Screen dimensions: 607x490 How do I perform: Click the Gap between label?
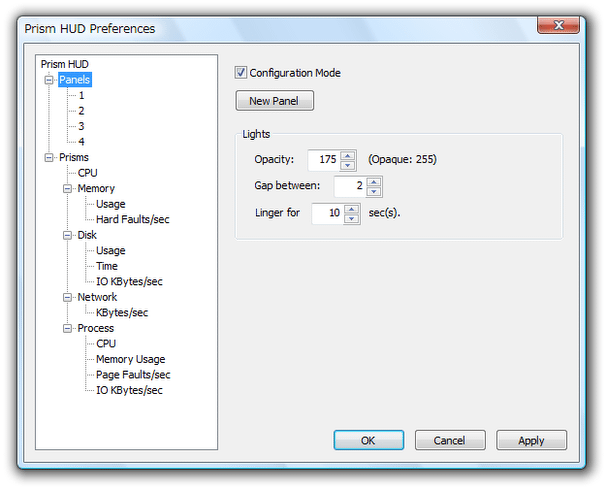click(x=287, y=185)
